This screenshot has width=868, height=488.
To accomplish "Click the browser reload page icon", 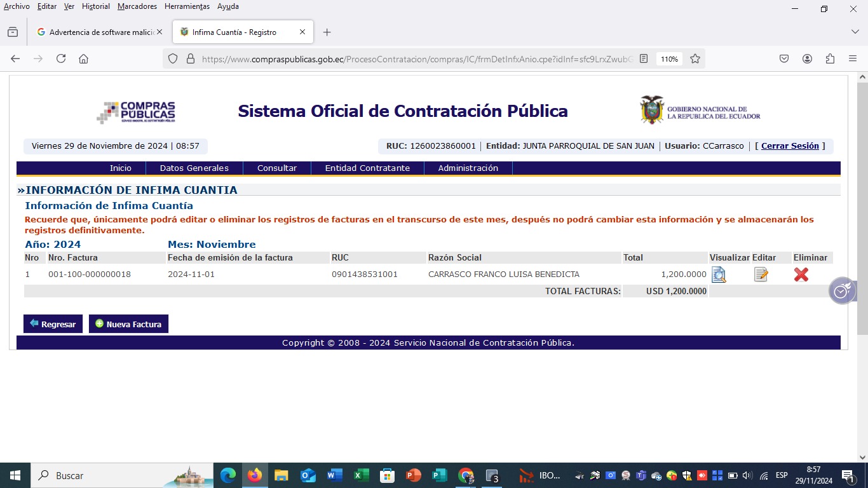I will (61, 58).
